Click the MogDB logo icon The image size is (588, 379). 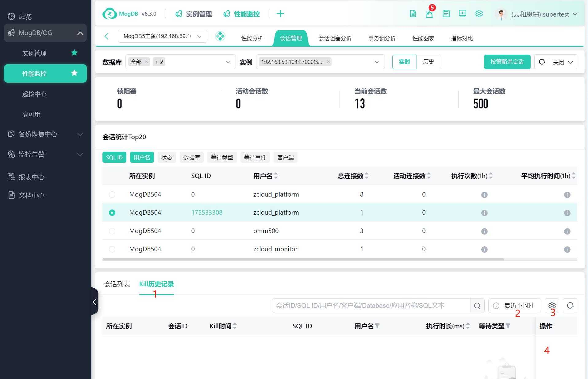pyautogui.click(x=110, y=14)
